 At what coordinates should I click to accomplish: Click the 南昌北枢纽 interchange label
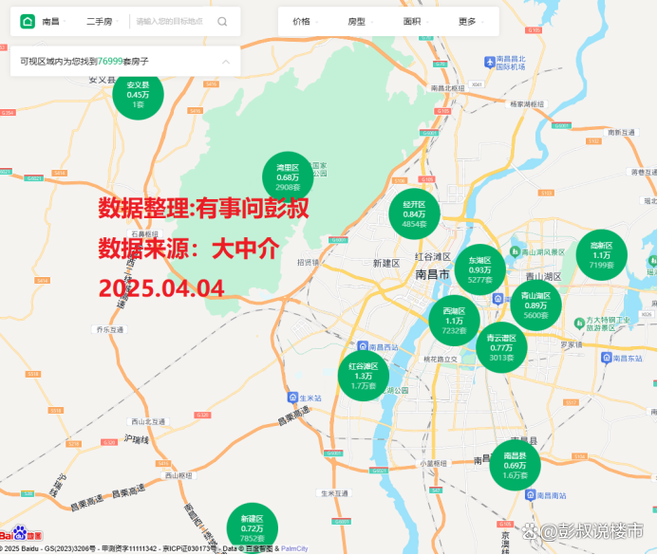click(x=447, y=88)
